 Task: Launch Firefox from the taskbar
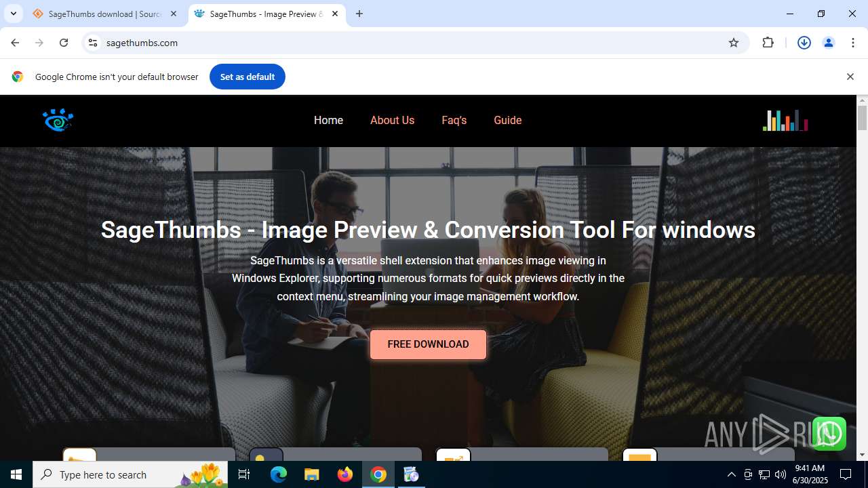pos(345,474)
